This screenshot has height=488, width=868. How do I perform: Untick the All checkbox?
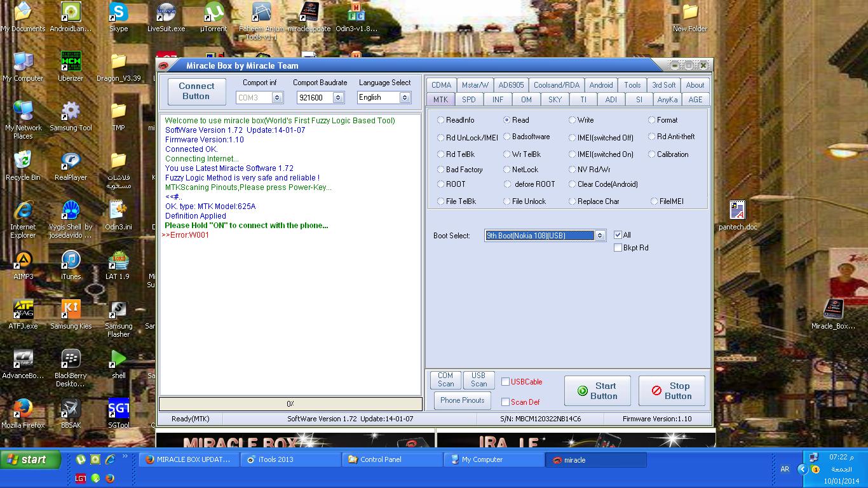click(618, 235)
